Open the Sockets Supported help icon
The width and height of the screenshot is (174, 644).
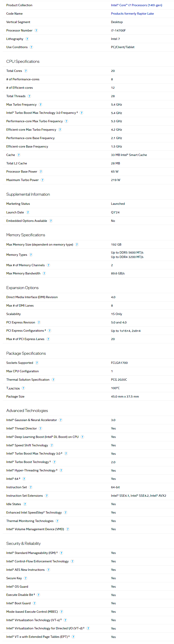point(37,363)
